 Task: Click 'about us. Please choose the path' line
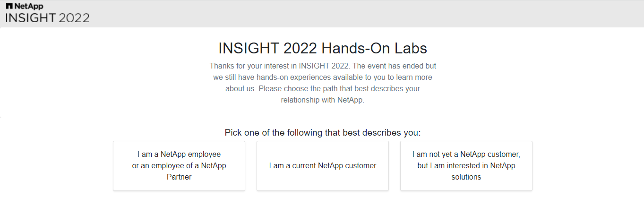323,88
